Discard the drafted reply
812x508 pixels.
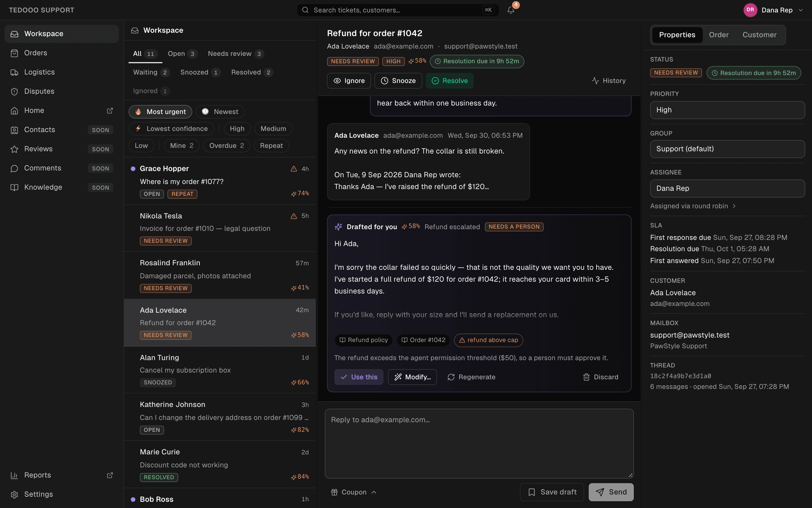[x=600, y=377]
